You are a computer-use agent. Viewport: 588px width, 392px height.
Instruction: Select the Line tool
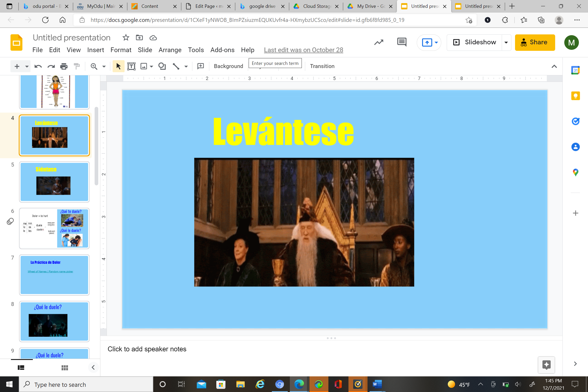point(176,66)
